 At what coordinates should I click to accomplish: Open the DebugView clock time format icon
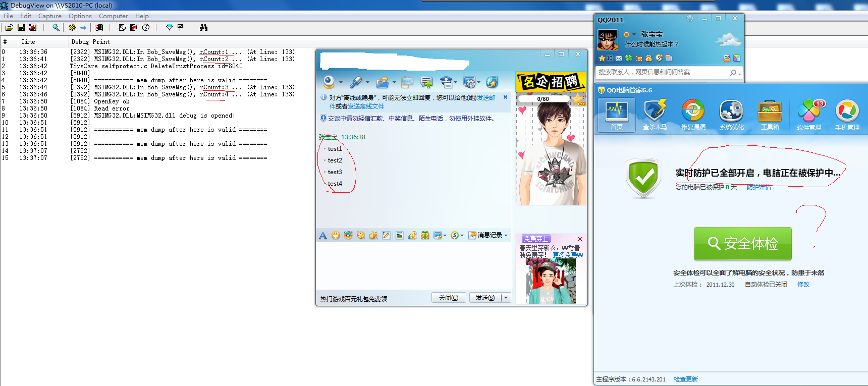(x=146, y=27)
